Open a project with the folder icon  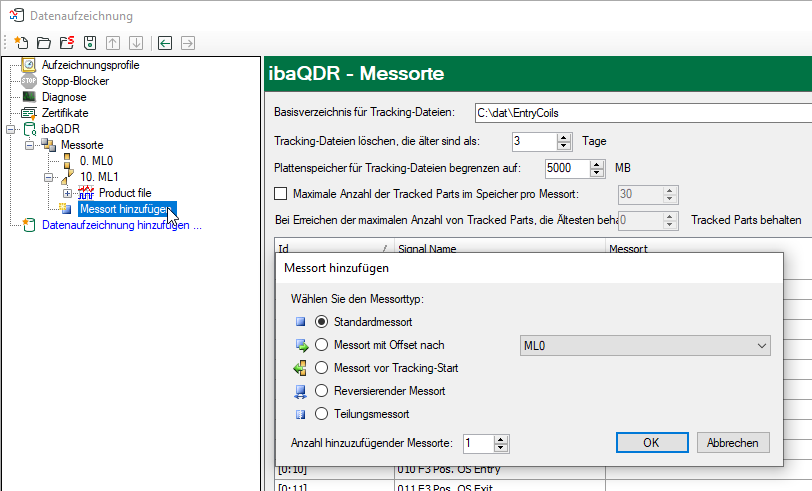(44, 43)
